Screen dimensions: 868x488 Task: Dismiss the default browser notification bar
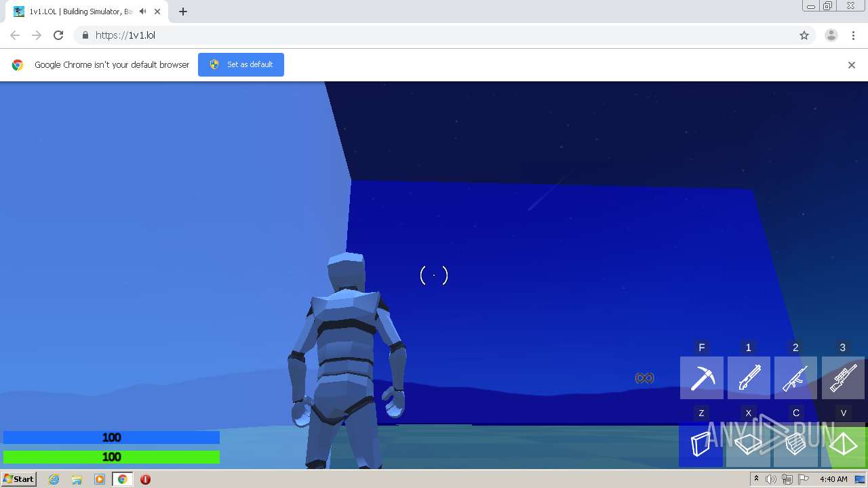click(852, 65)
